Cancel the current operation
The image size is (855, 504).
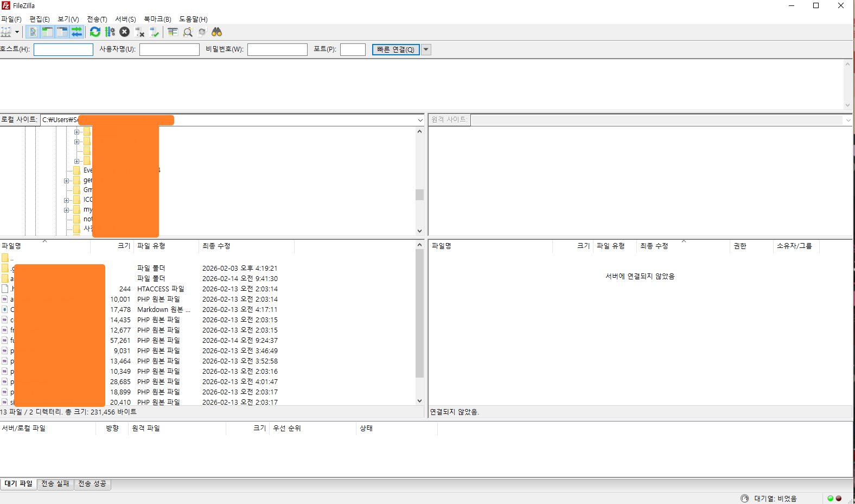coord(124,32)
